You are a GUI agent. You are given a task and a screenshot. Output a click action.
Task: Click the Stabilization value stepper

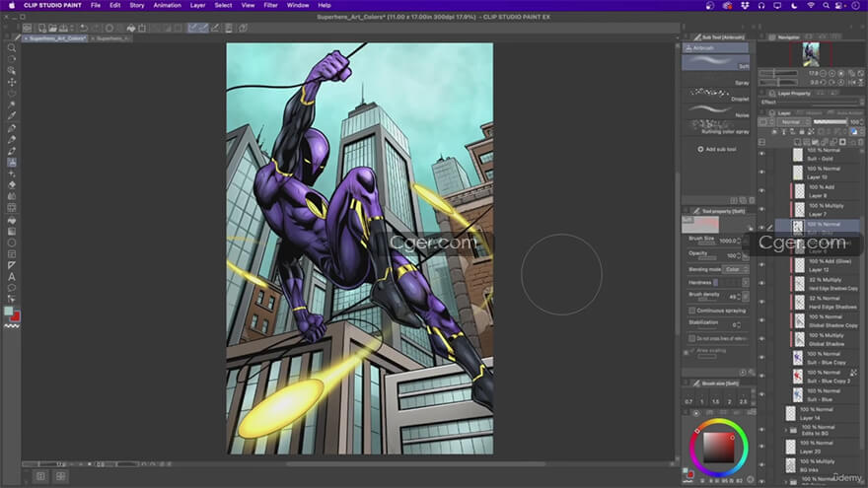[739, 324]
